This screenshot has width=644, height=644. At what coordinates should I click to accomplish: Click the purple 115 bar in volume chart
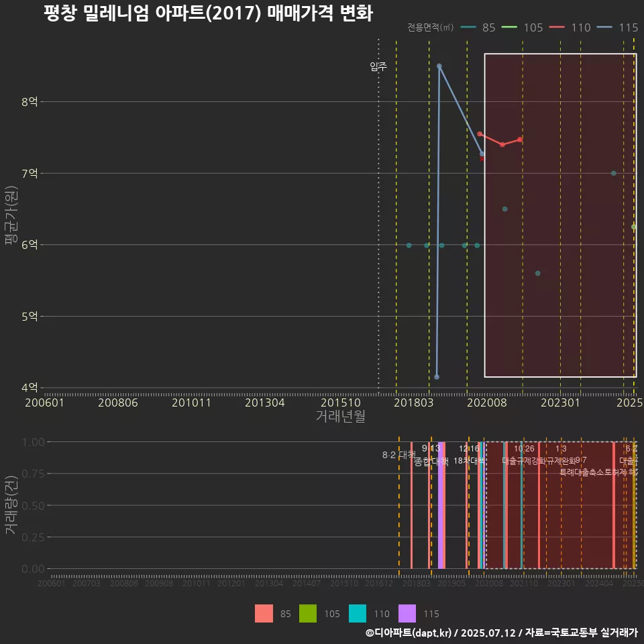point(441,505)
